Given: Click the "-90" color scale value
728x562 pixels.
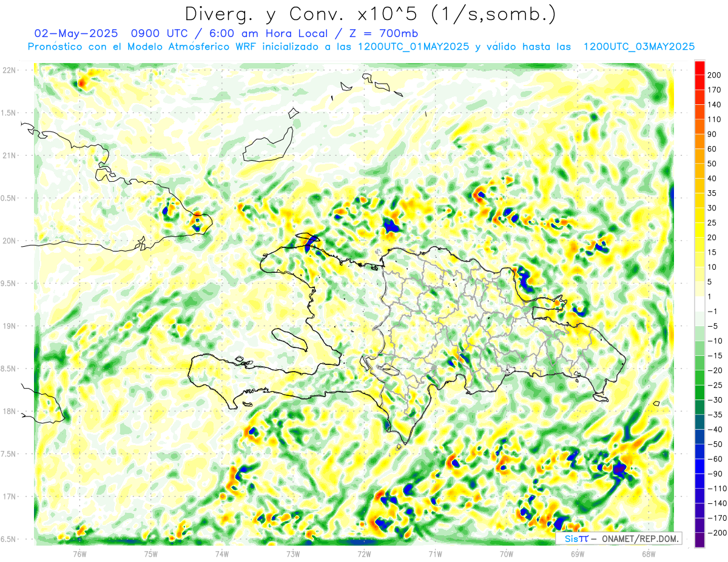Looking at the screenshot, I should pyautogui.click(x=715, y=474).
